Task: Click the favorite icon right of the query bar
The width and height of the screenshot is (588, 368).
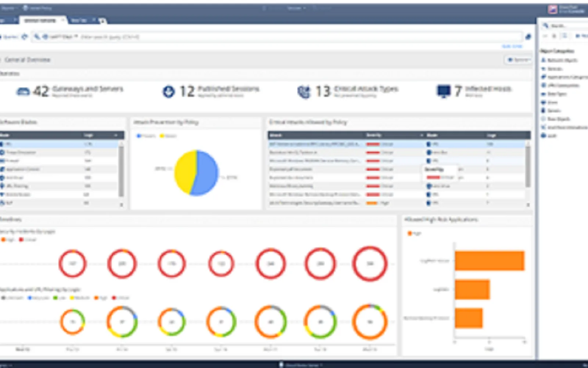Action: (528, 37)
